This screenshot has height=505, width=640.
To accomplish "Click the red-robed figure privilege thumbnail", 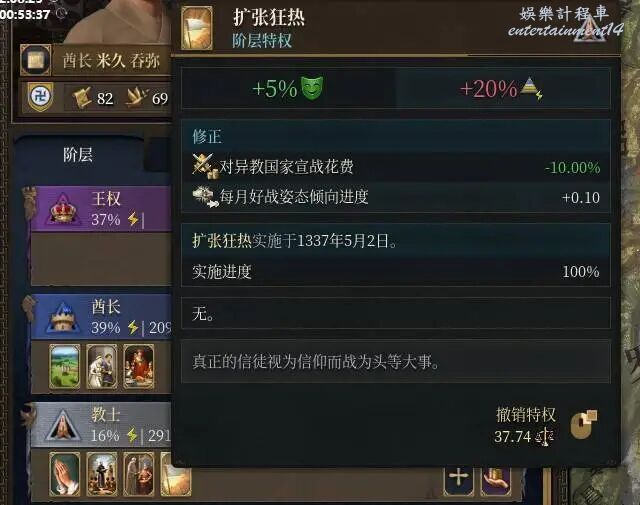I will click(x=139, y=366).
